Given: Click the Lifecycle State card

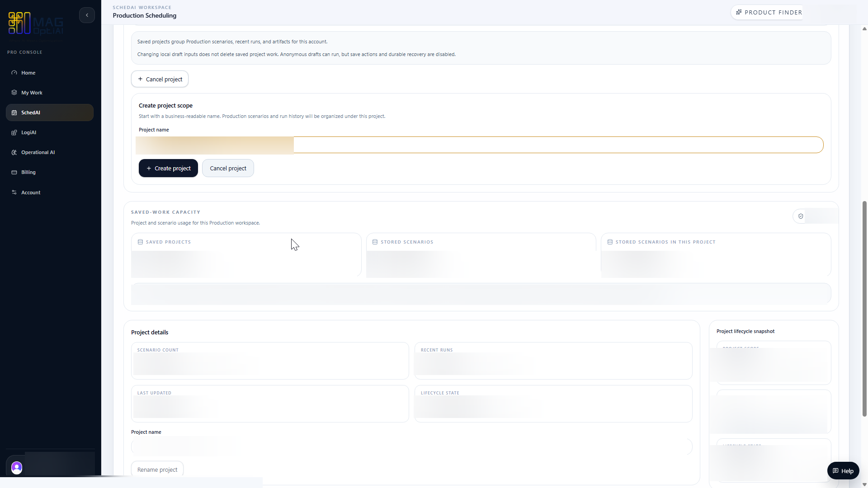Looking at the screenshot, I should 553,404.
